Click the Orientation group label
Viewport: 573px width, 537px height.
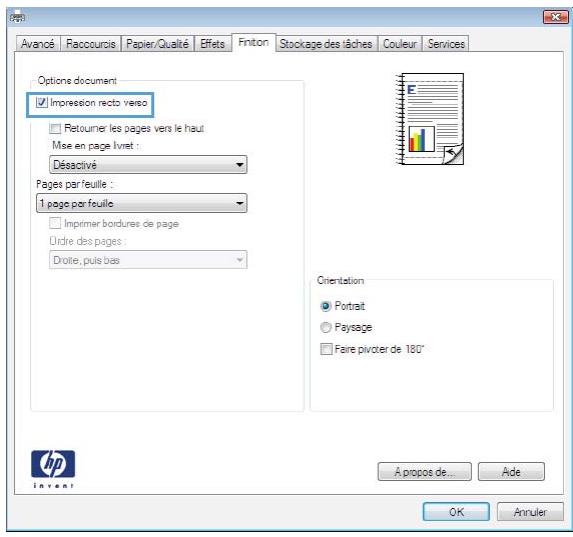point(340,280)
